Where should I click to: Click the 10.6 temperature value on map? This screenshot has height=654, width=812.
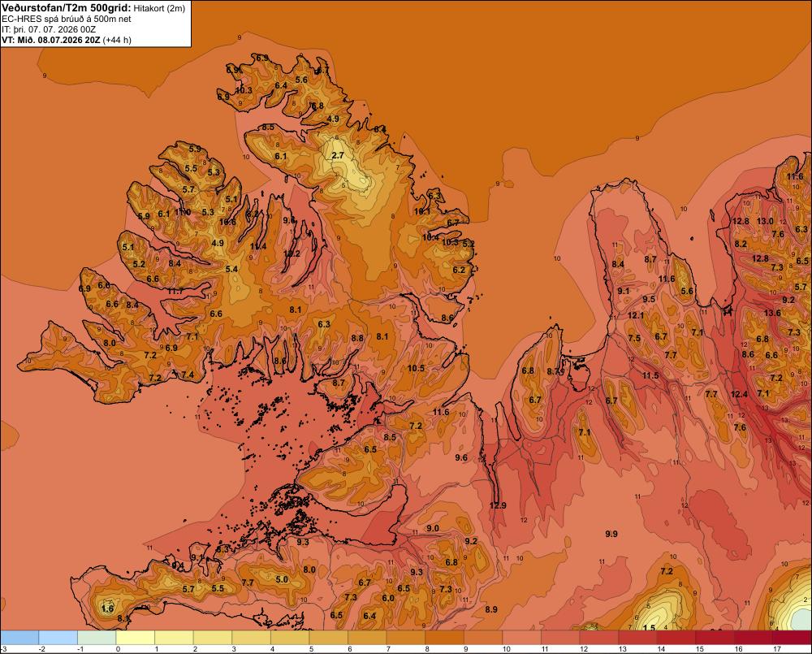click(227, 222)
